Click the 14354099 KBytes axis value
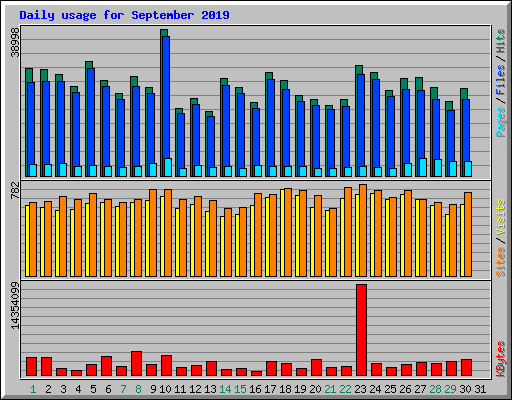 [x=15, y=306]
